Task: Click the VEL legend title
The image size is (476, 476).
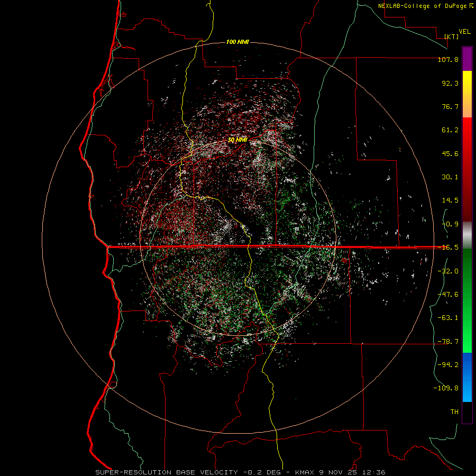Action: tap(464, 32)
